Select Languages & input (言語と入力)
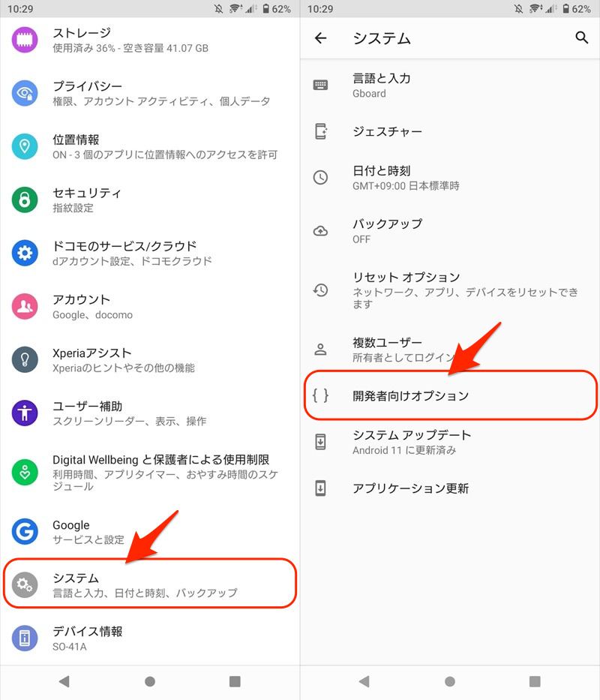Screen dimensions: 600x700 (450, 86)
